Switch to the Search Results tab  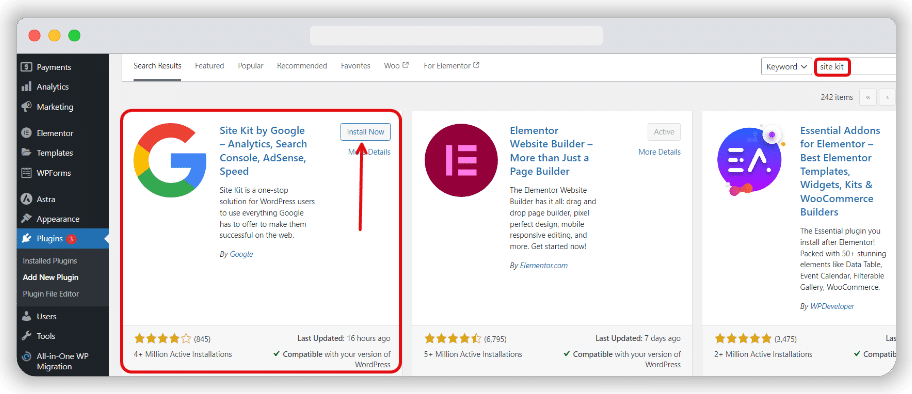(x=157, y=66)
